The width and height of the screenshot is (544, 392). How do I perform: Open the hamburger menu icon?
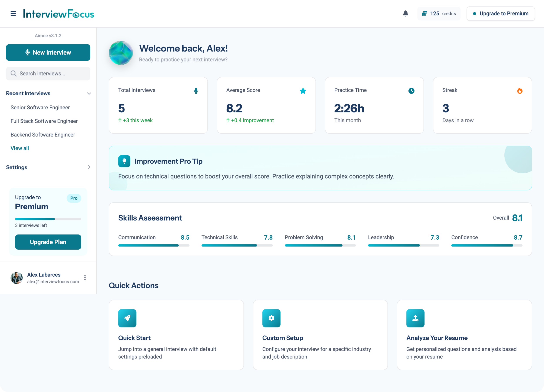(13, 13)
